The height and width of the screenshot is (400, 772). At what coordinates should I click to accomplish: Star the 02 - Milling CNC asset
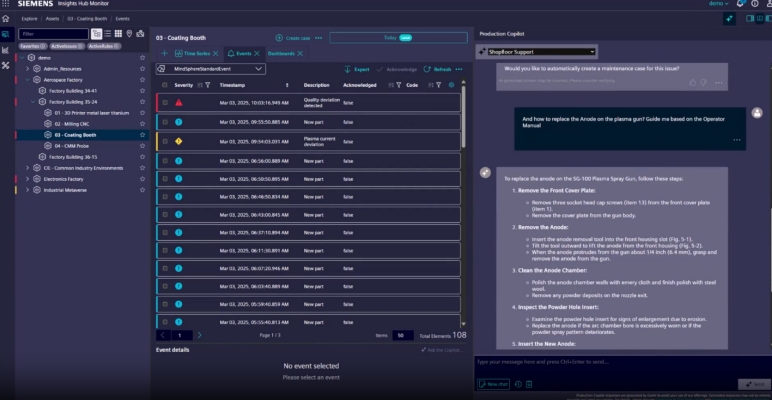point(142,124)
